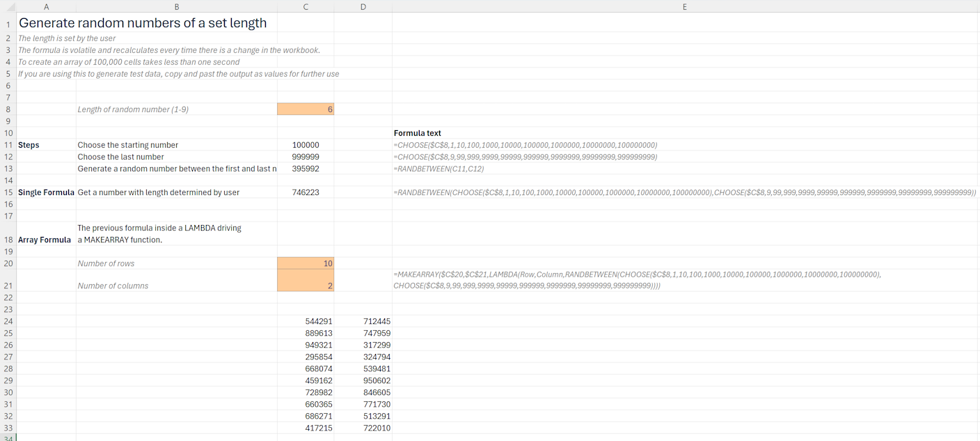Viewport: 980px width, 441px height.
Task: Click the Single Formula result 746223
Action: [306, 192]
